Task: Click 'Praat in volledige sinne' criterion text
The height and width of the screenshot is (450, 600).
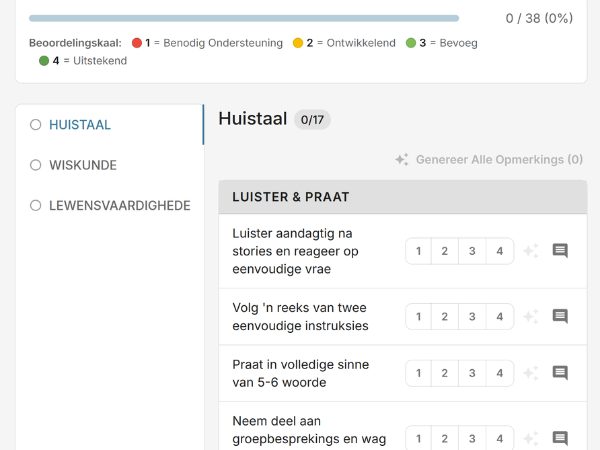Action: click(301, 373)
